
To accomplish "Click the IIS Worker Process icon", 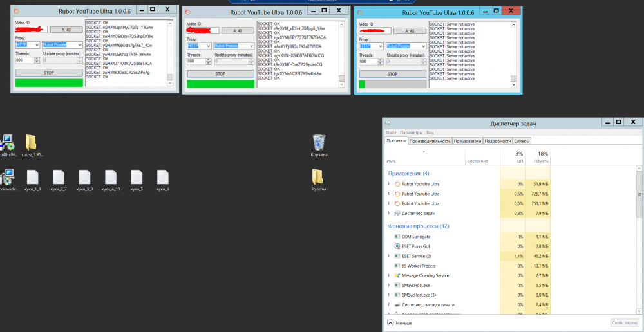I will pos(397,266).
